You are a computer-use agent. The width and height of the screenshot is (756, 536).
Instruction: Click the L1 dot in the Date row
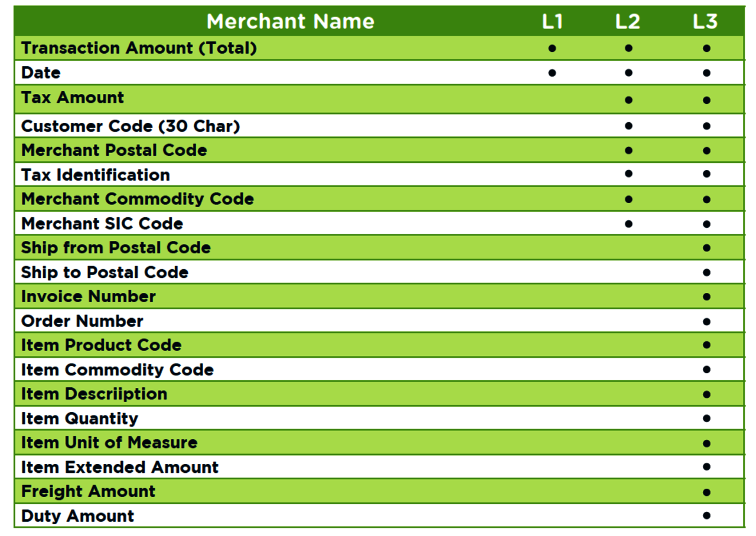[x=552, y=73]
